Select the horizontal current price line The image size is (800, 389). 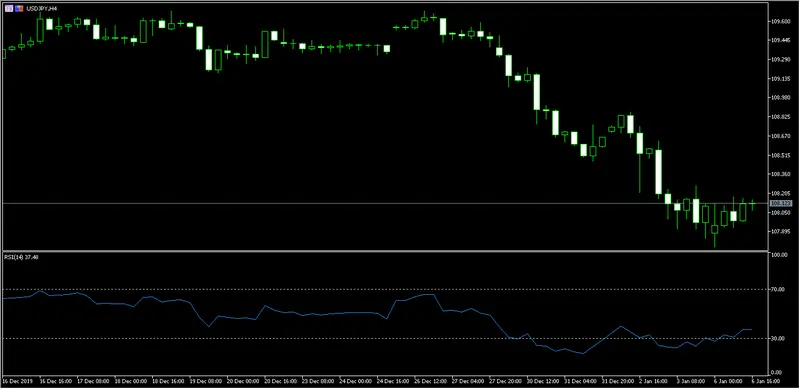point(383,203)
